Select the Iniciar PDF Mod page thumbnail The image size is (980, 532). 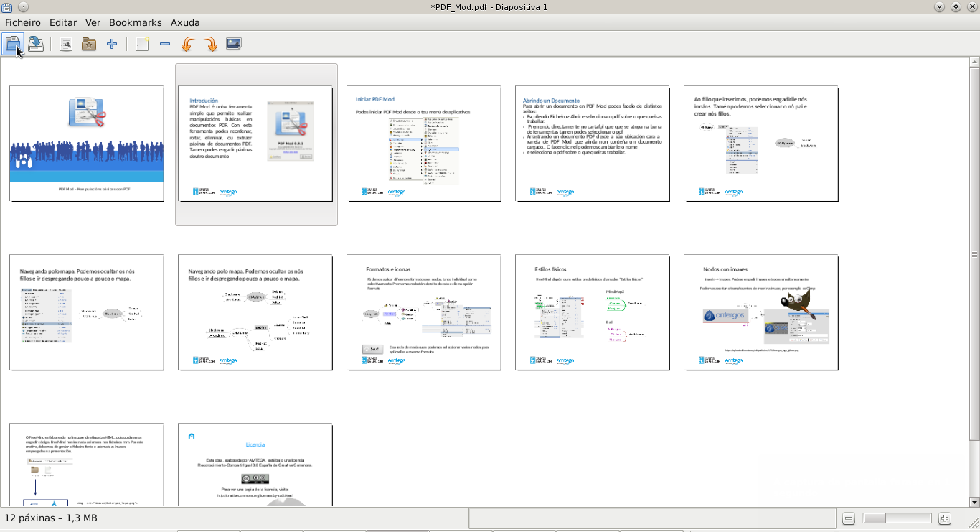(x=424, y=144)
